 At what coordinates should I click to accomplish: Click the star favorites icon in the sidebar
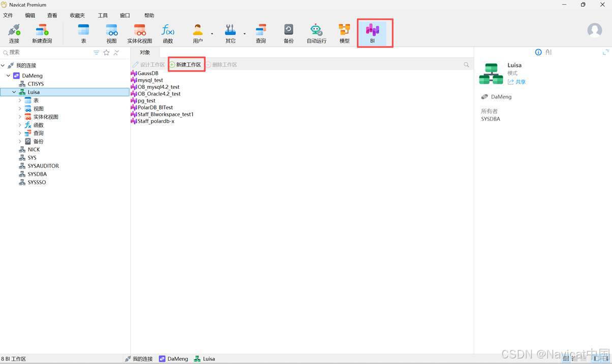pos(106,52)
